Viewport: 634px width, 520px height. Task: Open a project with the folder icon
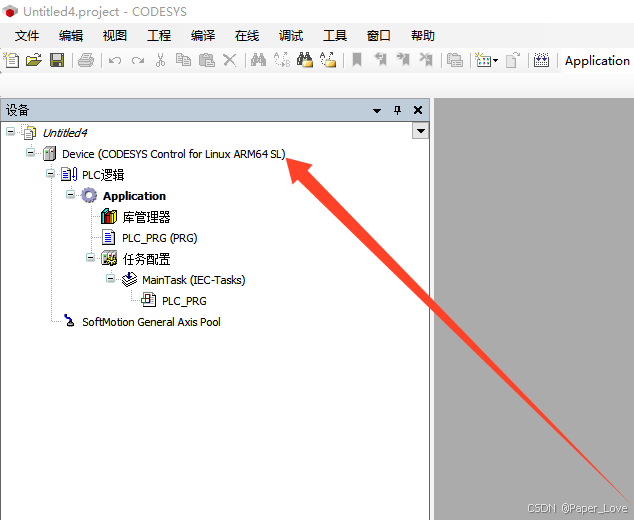tap(34, 60)
